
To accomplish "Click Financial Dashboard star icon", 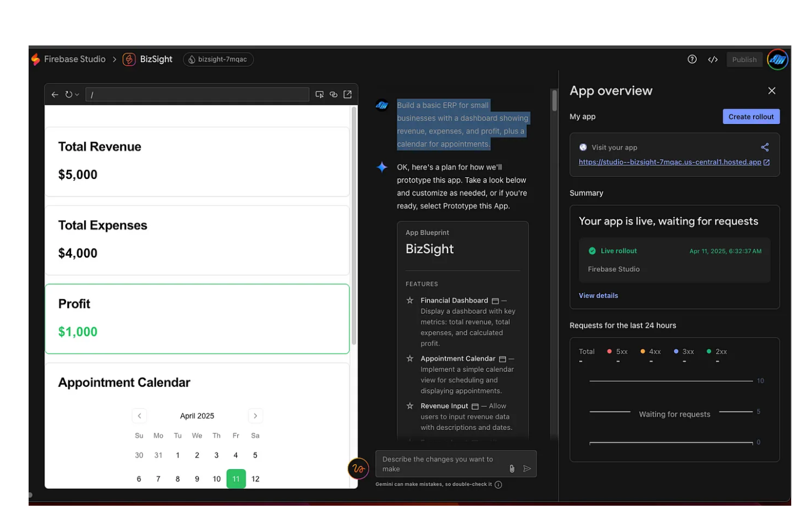I will [410, 301].
